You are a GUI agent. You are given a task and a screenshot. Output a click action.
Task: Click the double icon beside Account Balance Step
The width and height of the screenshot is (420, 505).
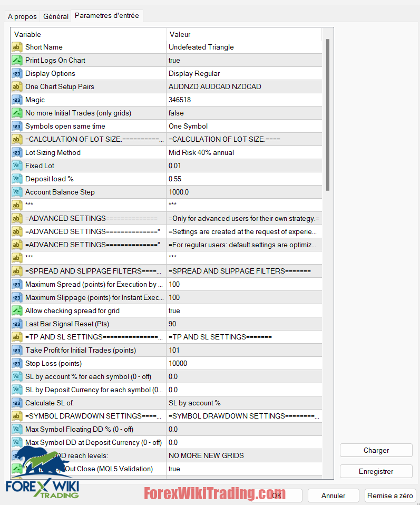17,192
